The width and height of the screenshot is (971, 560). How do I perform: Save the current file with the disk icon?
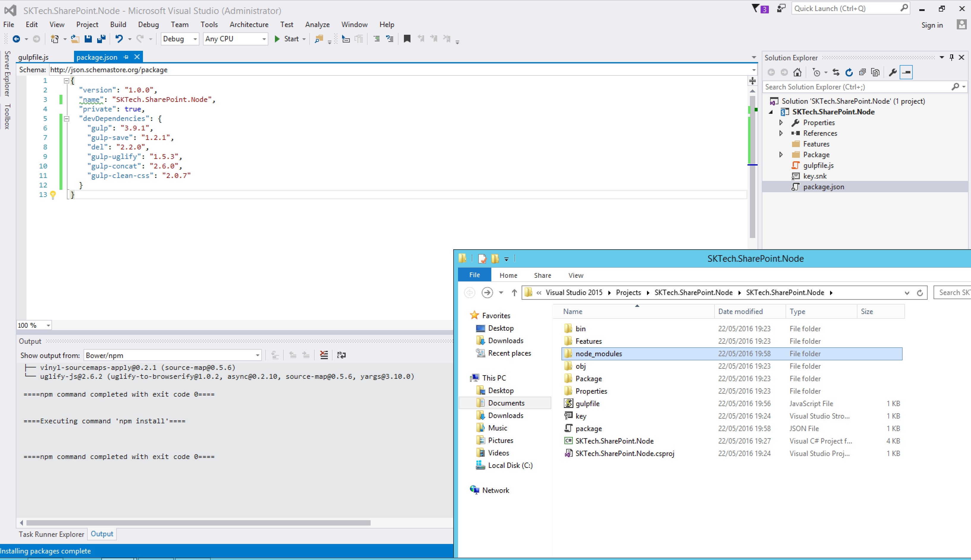[88, 39]
